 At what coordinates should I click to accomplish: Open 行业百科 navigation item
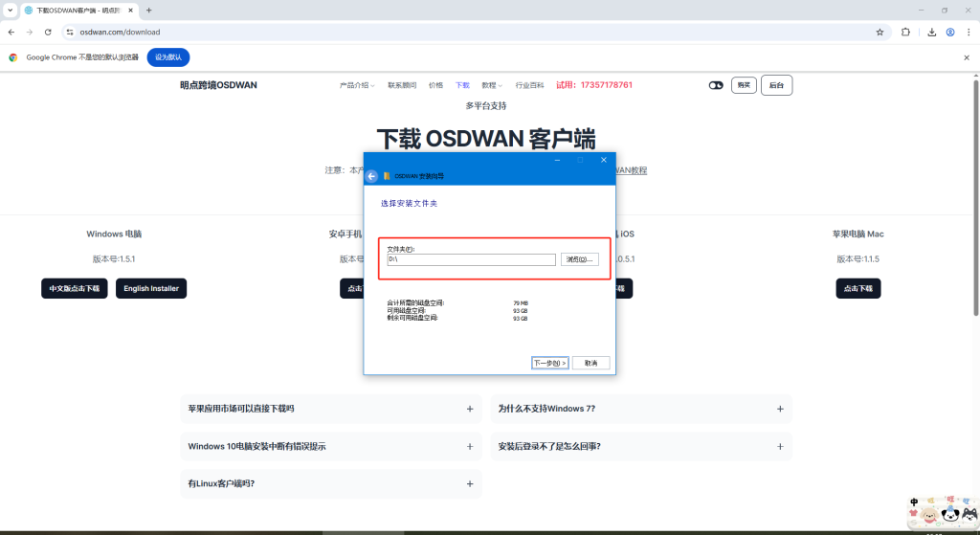[x=529, y=85]
